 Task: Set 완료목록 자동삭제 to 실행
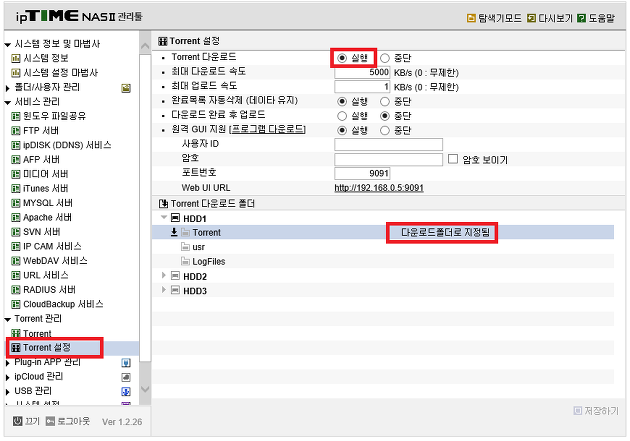[x=342, y=102]
